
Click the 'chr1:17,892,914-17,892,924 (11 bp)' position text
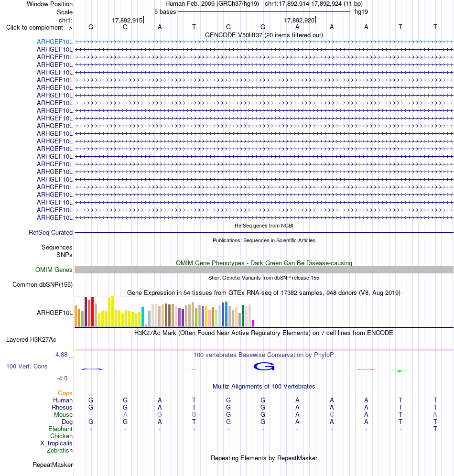(313, 4)
